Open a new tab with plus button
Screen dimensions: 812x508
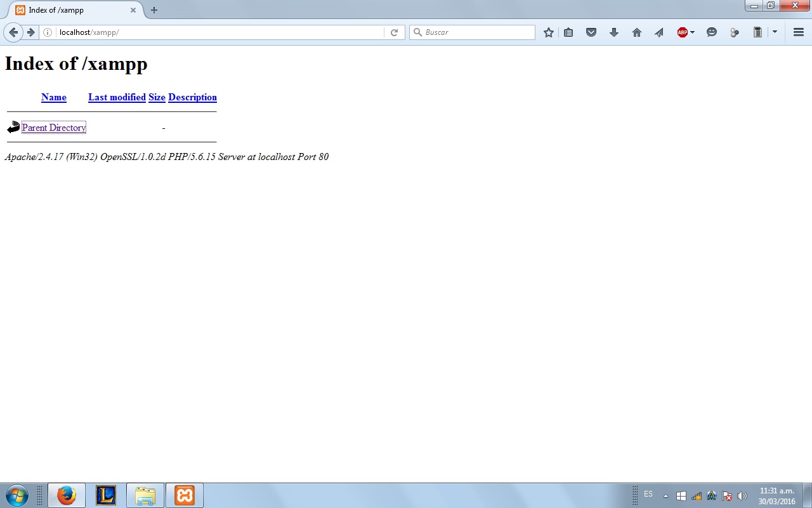point(154,10)
